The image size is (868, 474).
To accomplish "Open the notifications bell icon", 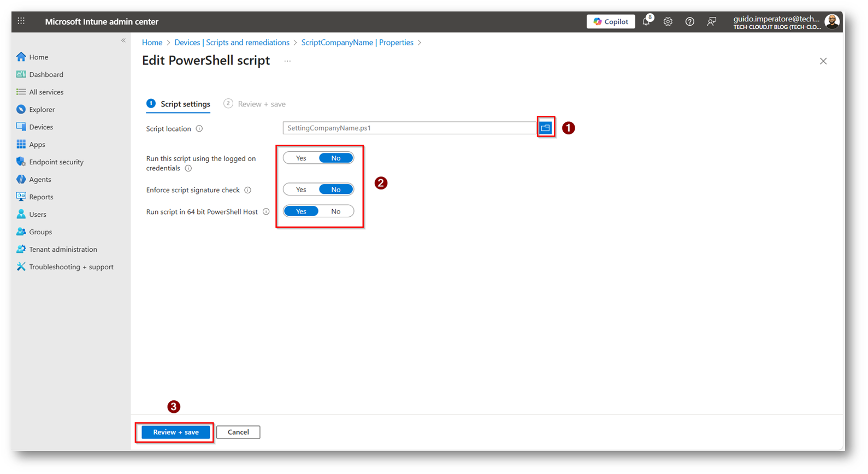I will [646, 22].
